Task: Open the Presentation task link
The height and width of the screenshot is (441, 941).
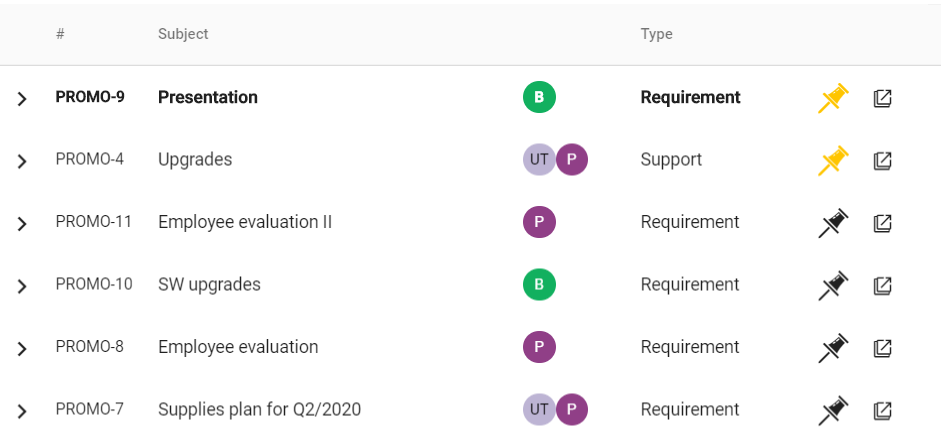Action: click(208, 97)
